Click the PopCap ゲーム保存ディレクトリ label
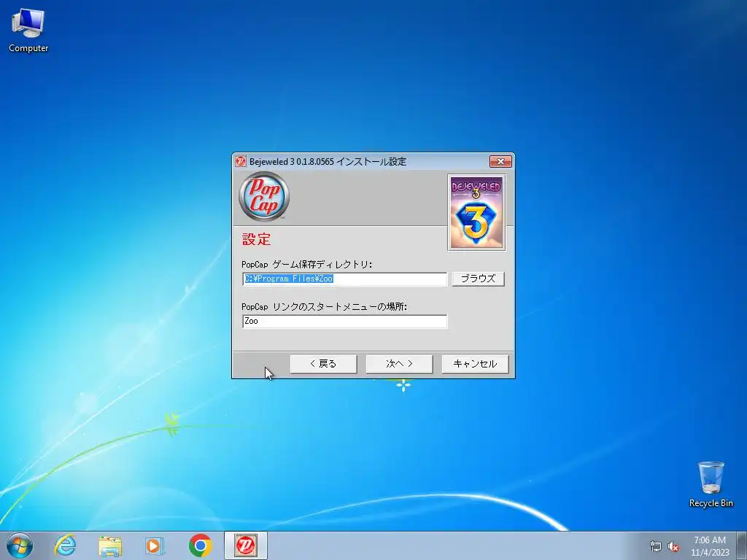Screen dimensions: 747x560 coord(307,264)
